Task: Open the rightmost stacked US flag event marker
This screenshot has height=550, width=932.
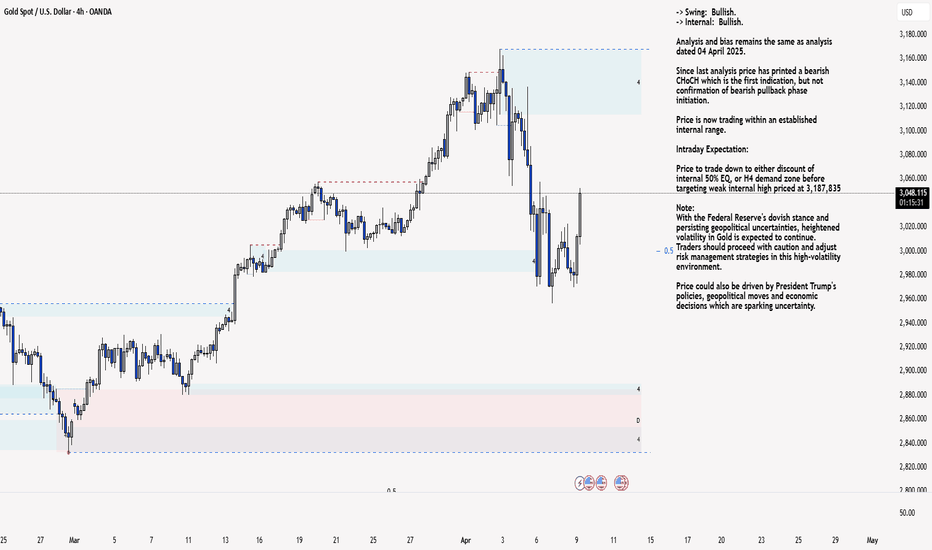Action: click(x=621, y=482)
